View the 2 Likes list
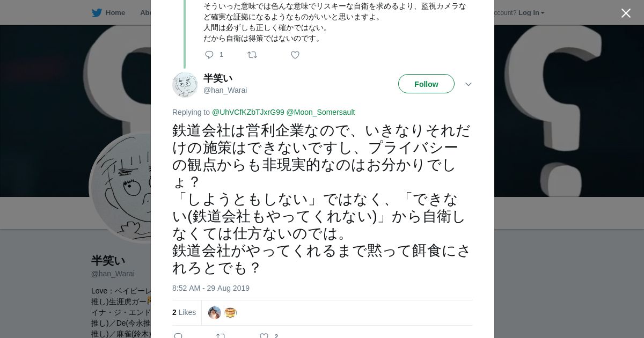 184,312
